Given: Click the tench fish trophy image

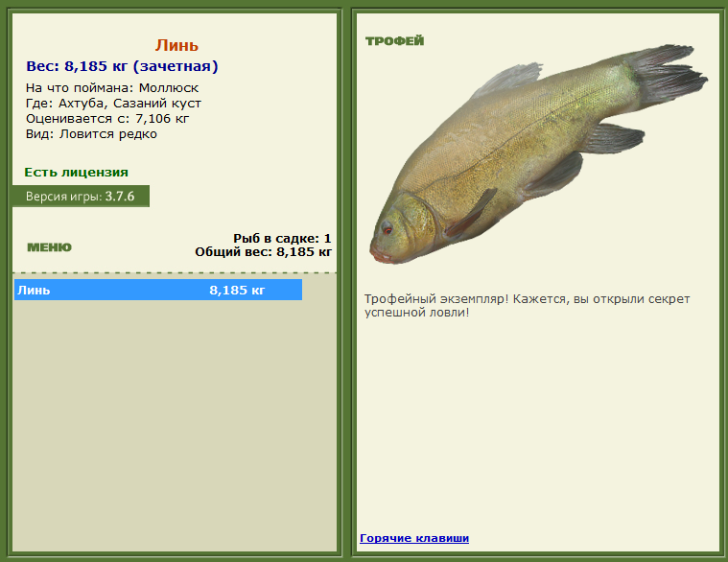Looking at the screenshot, I should [539, 154].
